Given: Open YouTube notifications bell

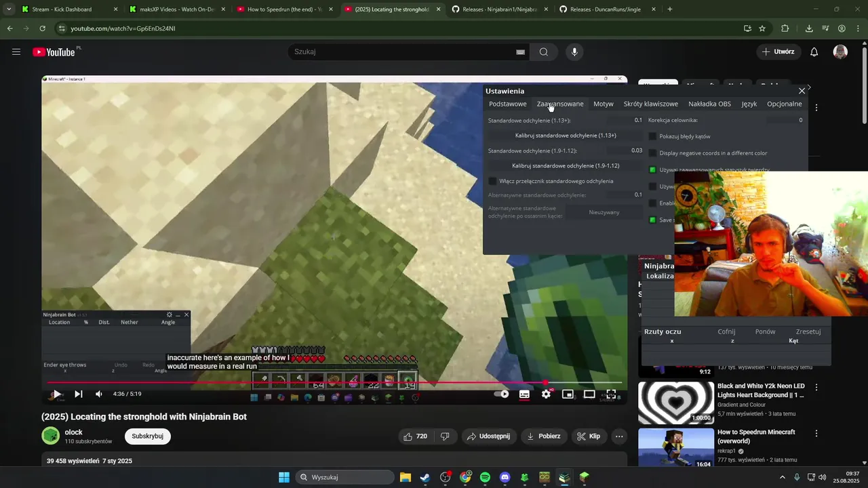Looking at the screenshot, I should 814,52.
